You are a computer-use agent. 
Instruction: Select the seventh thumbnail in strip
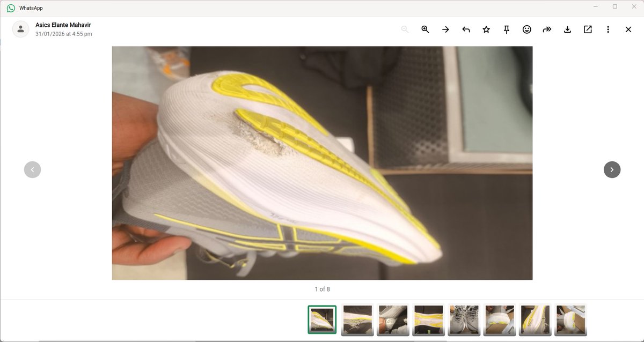pyautogui.click(x=535, y=319)
